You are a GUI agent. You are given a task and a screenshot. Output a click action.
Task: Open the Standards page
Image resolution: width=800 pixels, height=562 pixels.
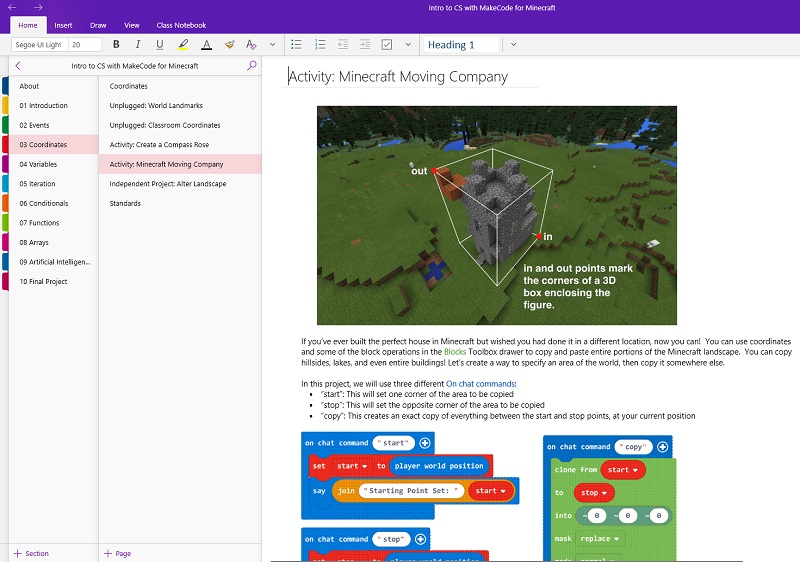click(180, 203)
